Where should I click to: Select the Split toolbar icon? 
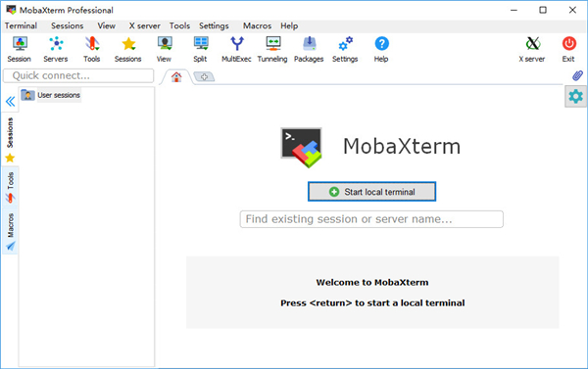point(200,49)
